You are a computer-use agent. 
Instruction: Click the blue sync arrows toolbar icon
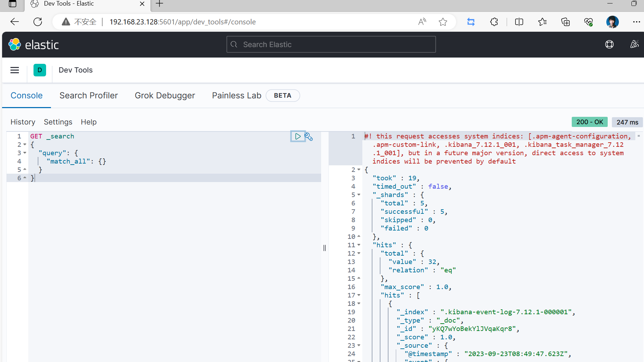(x=471, y=22)
